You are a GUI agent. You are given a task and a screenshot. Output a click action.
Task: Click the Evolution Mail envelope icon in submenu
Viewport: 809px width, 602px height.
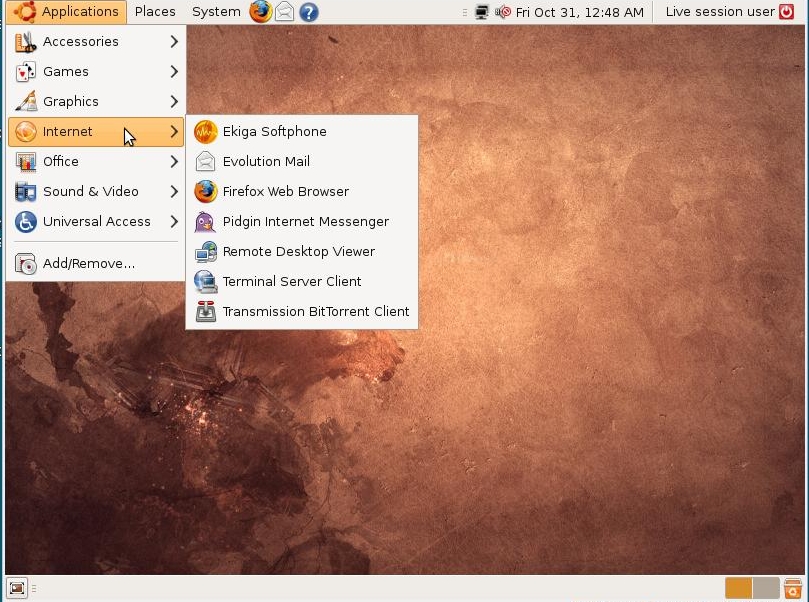point(205,161)
